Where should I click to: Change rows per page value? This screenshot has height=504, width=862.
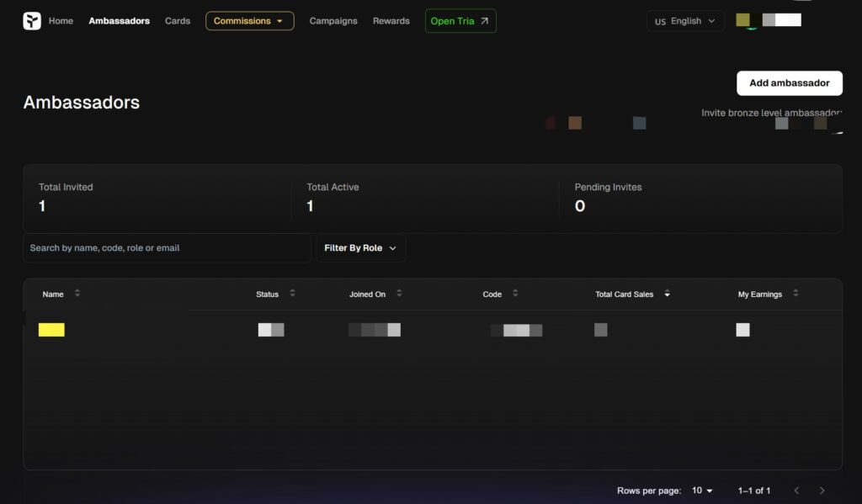(702, 491)
